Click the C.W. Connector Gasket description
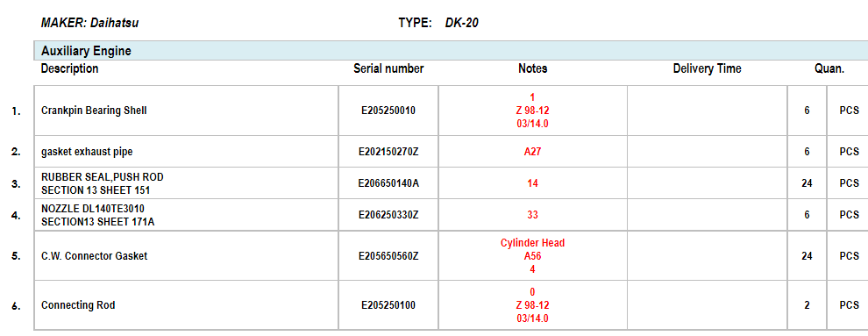Image resolution: width=868 pixels, height=336 pixels. tap(94, 256)
